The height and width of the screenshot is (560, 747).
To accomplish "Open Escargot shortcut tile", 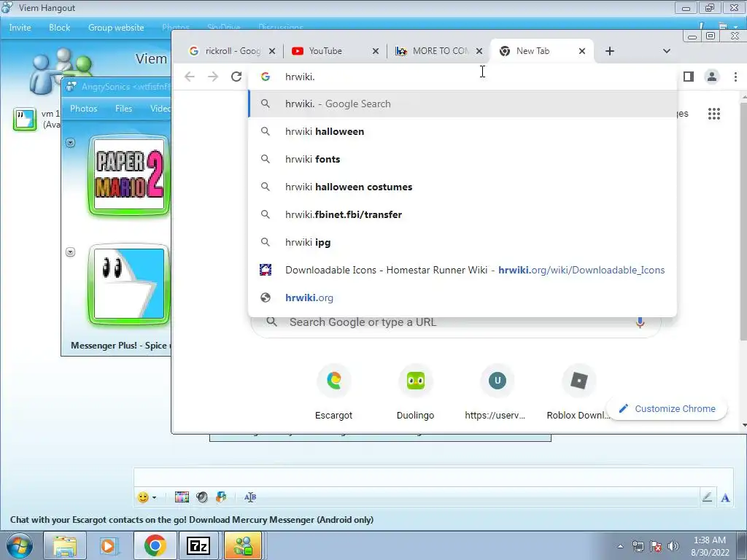I will point(333,393).
